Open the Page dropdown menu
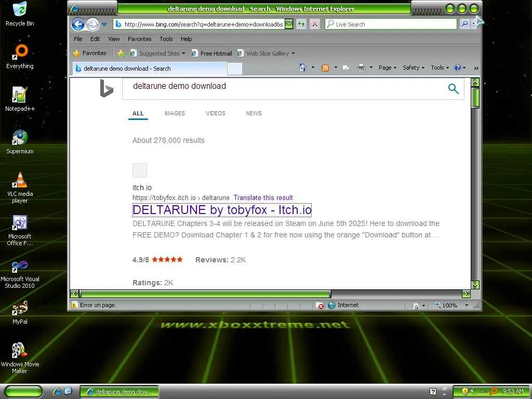Viewport: 532px width, 399px height. tap(388, 68)
